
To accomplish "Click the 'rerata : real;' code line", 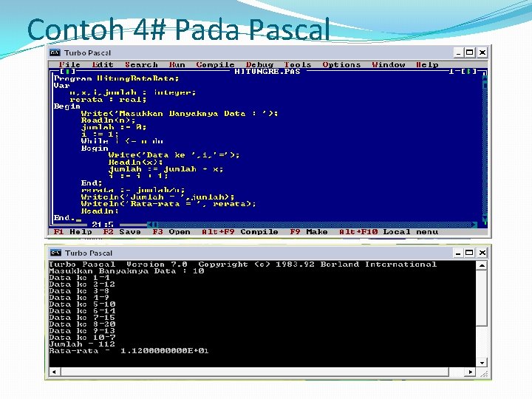I will click(x=108, y=100).
